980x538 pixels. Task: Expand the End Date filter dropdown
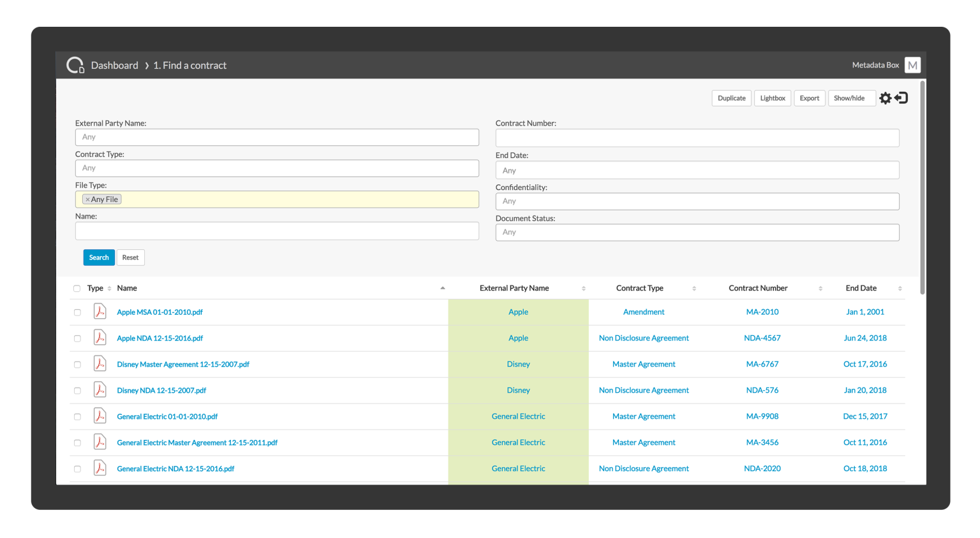(x=697, y=170)
